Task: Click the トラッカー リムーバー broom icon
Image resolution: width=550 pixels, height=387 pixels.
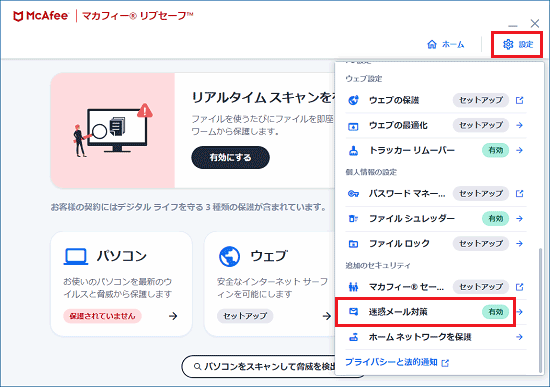Action: point(353,151)
